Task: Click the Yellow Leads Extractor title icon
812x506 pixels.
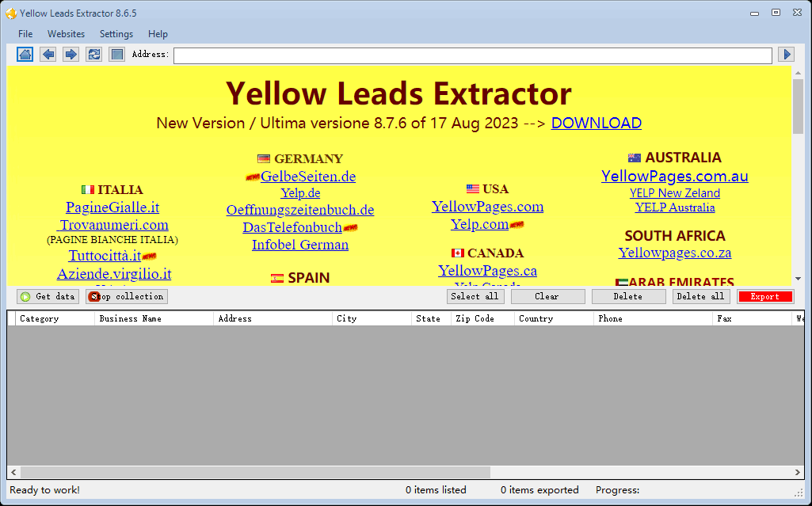Action: click(11, 13)
